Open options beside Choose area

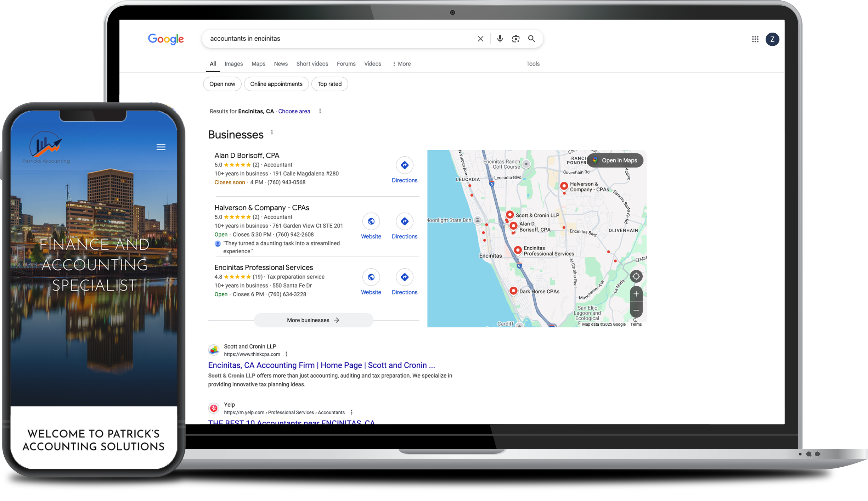320,111
